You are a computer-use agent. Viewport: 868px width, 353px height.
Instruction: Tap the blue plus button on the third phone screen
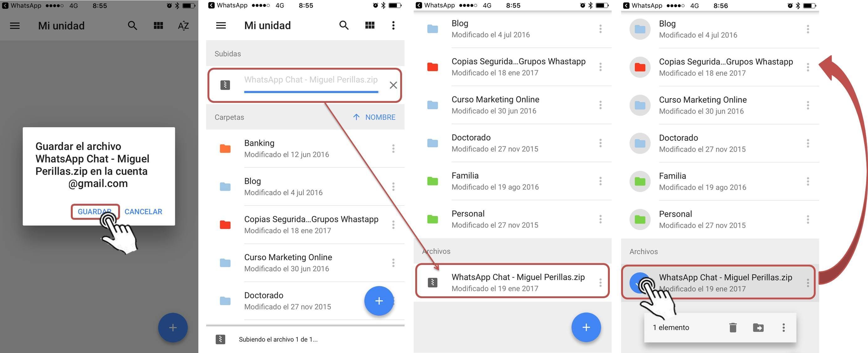(586, 327)
